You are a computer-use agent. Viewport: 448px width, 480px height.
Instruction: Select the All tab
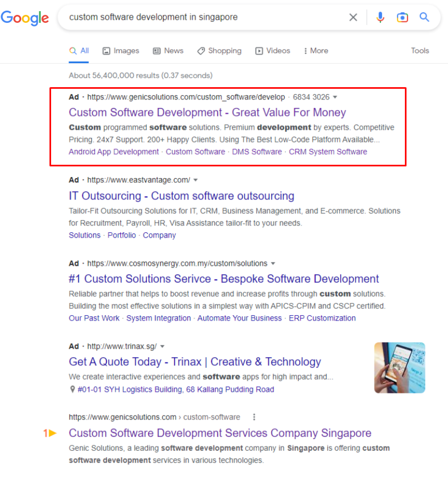tap(79, 51)
